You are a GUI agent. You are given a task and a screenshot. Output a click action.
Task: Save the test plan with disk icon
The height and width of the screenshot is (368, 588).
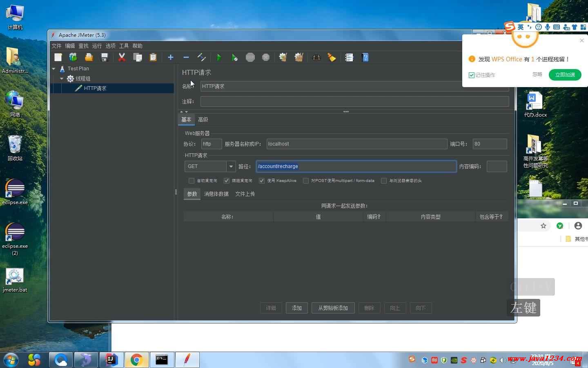coord(104,58)
